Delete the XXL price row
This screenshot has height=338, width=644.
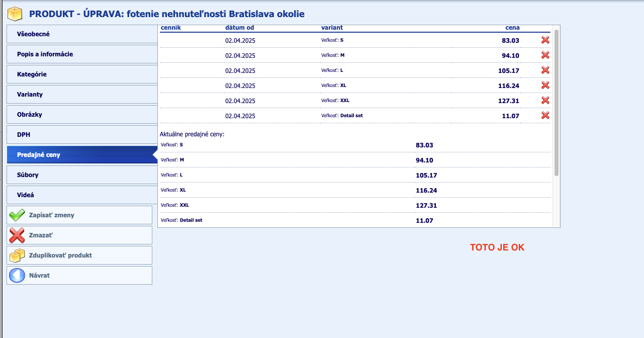pyautogui.click(x=545, y=101)
